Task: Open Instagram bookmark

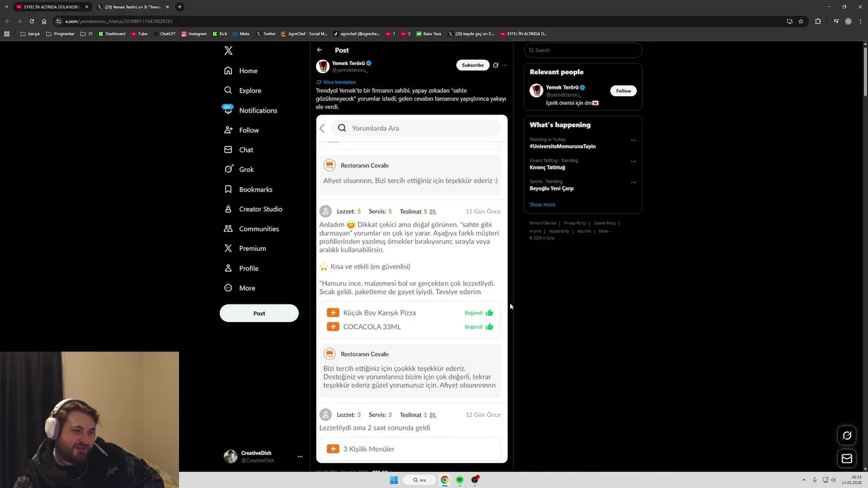Action: (x=194, y=34)
